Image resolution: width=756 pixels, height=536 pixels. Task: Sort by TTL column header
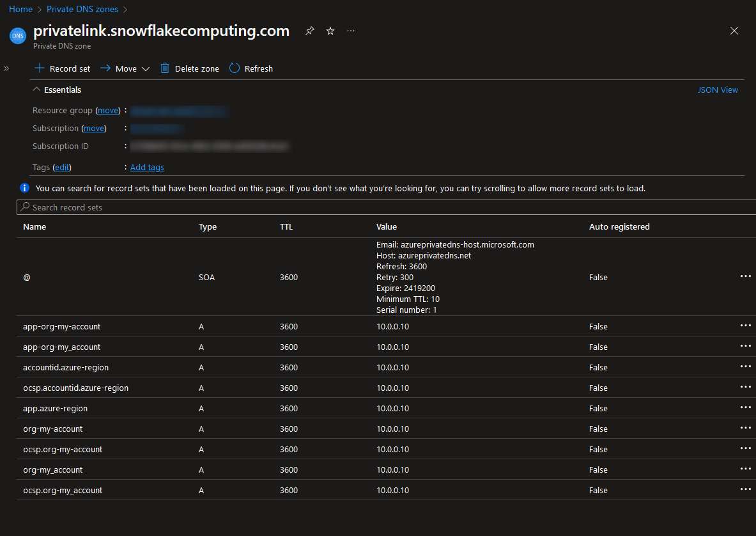pyautogui.click(x=286, y=227)
